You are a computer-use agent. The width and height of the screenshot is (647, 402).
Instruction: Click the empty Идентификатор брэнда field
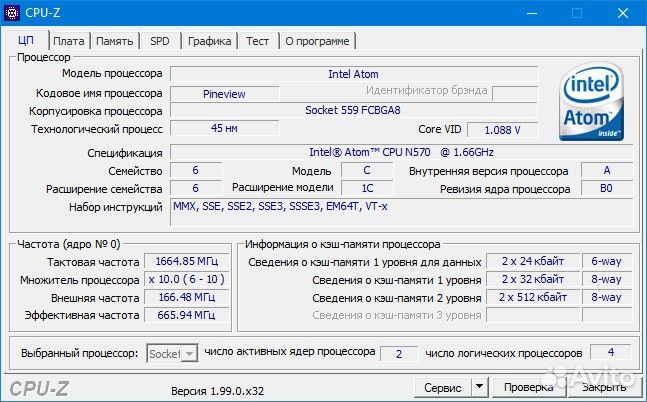515,93
